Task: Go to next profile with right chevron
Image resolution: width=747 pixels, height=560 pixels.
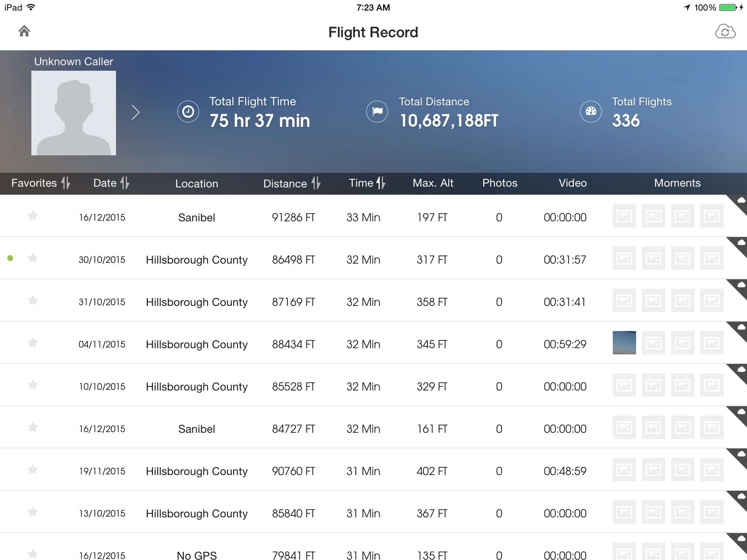Action: click(x=136, y=112)
